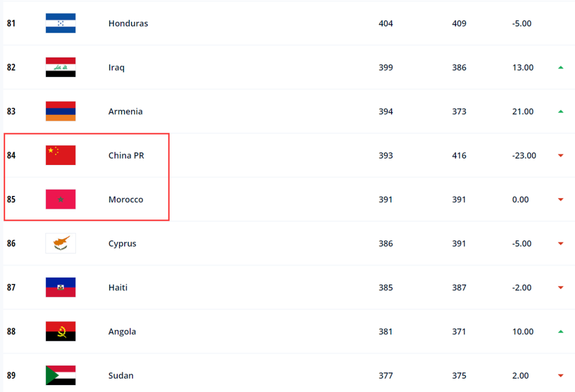Click the Morocco flag icon
The width and height of the screenshot is (575, 392).
click(60, 199)
